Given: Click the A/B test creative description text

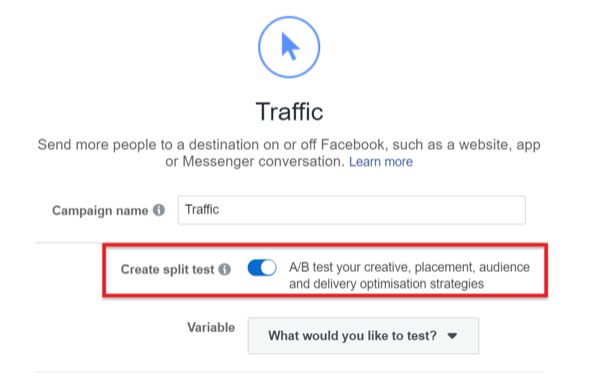Looking at the screenshot, I should point(409,276).
